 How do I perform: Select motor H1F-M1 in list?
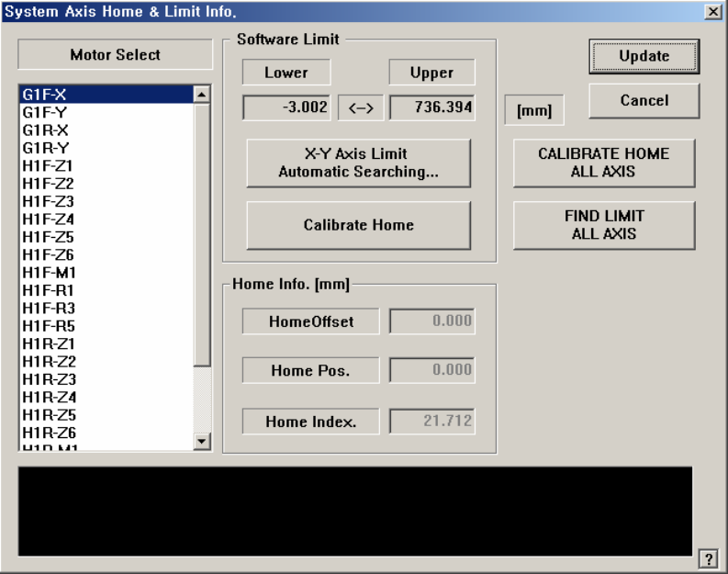click(x=106, y=273)
